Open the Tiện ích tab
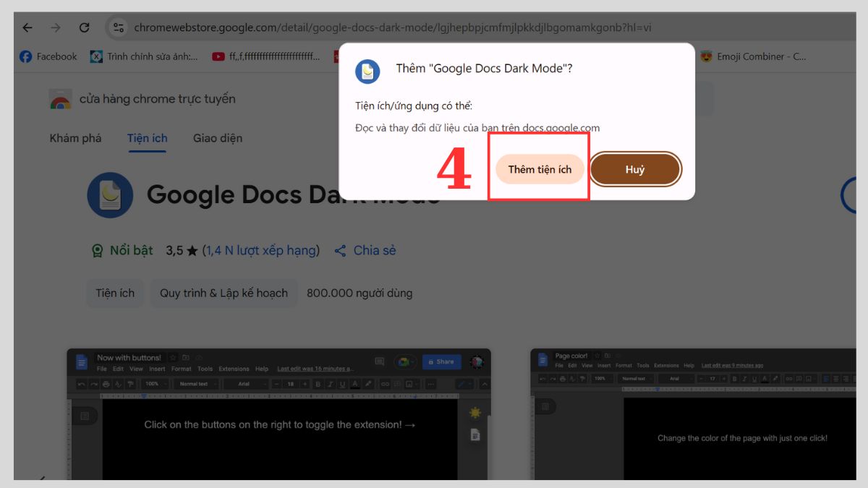This screenshot has height=488, width=868. [x=147, y=137]
